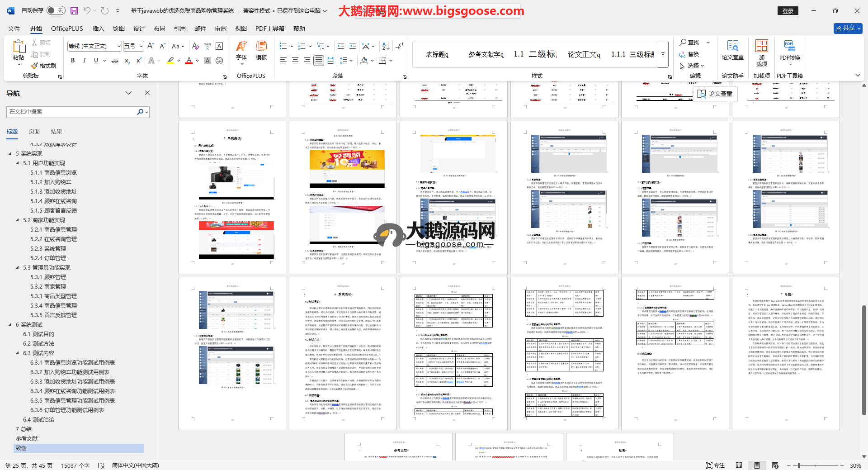Open the font name dropdown
Viewport: 868px width, 470px height.
pyautogui.click(x=119, y=46)
